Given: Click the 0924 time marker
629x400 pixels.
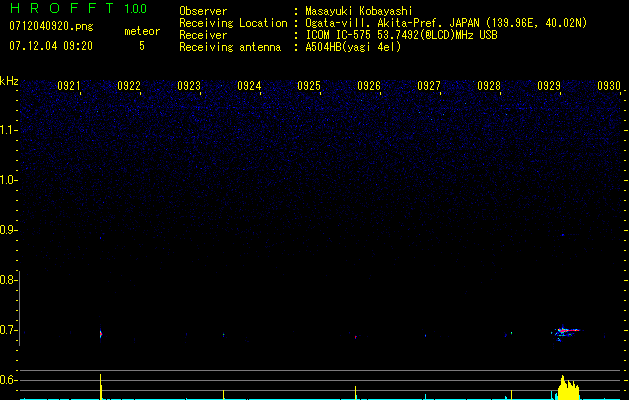Looking at the screenshot, I should [x=249, y=86].
